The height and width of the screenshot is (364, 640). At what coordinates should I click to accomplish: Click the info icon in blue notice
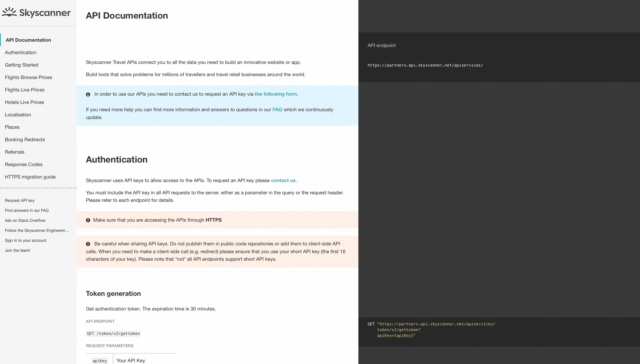88,94
